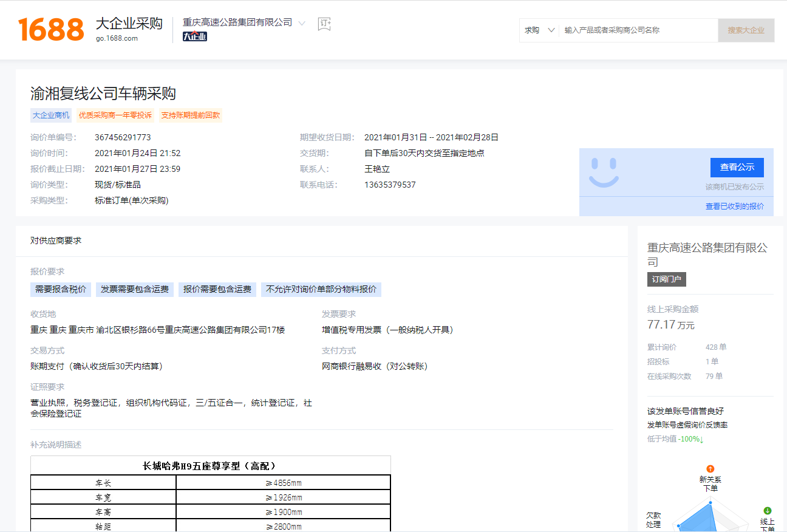The height and width of the screenshot is (532, 787).
Task: Click the 不允许对询价单部分物料报价 tag
Action: [321, 289]
